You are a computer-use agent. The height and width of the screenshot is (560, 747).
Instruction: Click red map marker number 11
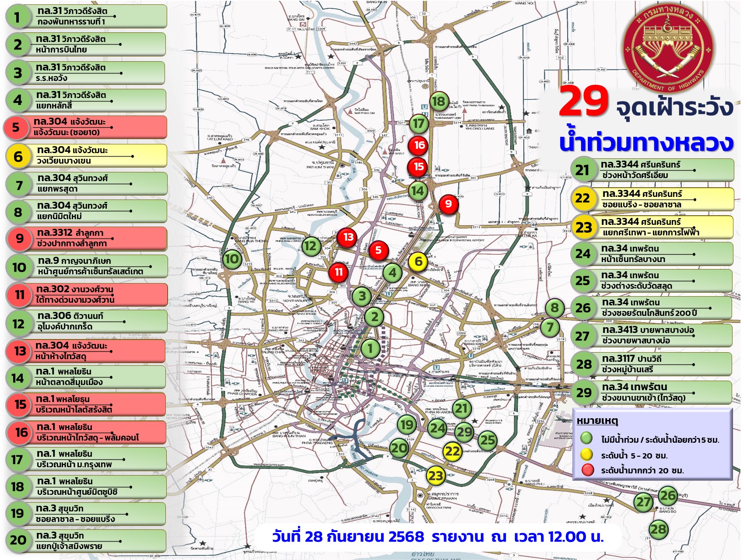[x=338, y=272]
